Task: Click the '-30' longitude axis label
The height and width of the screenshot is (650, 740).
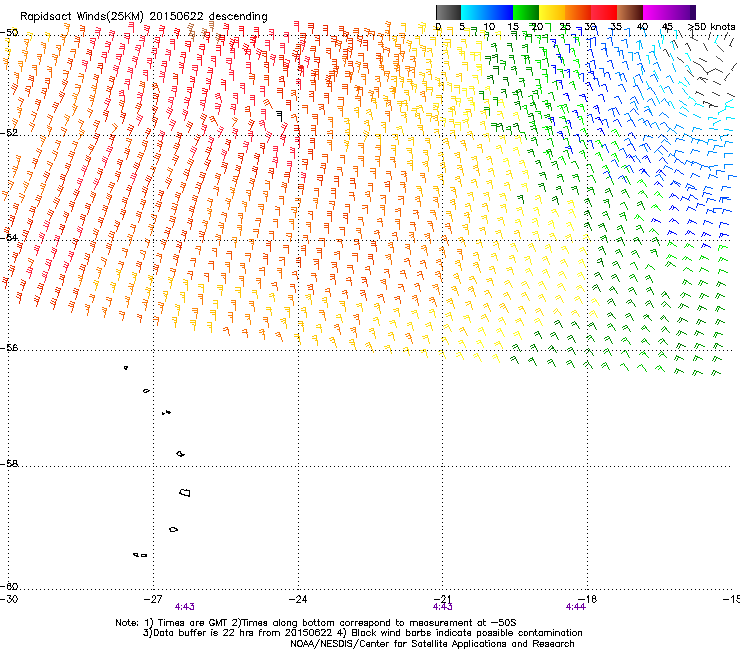Action: (9, 599)
